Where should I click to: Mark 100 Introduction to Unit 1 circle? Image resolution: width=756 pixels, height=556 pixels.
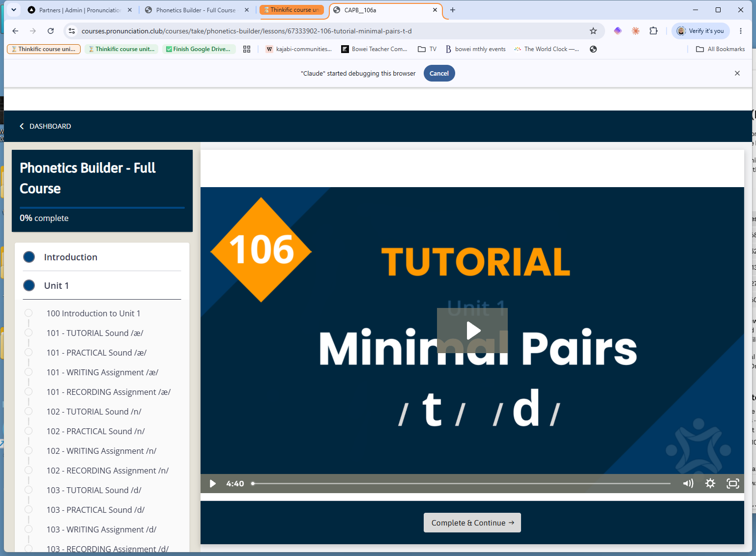point(29,313)
